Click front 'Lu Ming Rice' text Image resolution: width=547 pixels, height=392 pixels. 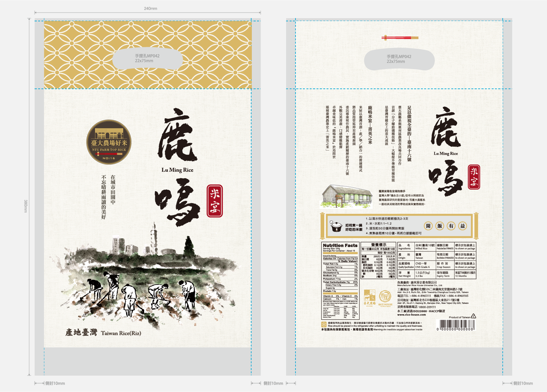coord(177,170)
